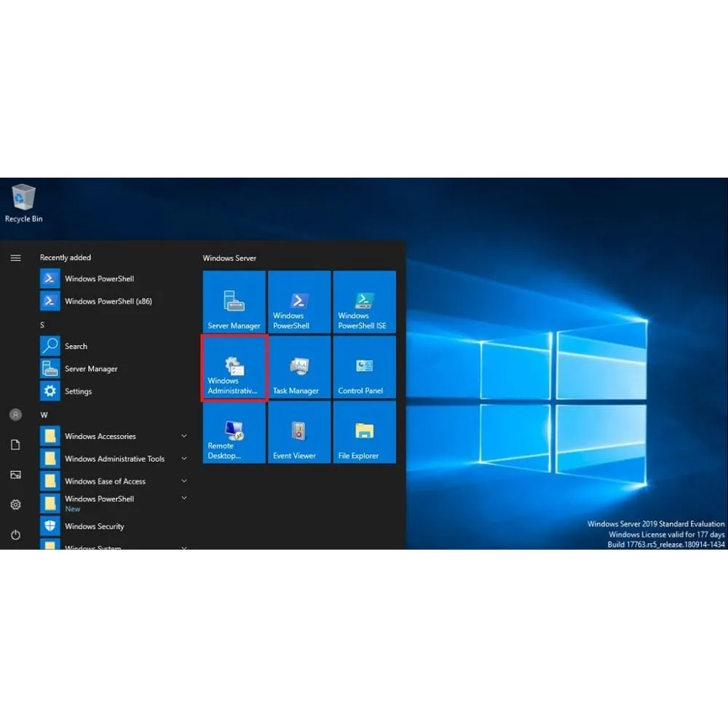Viewport: 728px width, 728px height.
Task: Click the Windows Administrative Tools folder entry
Action: point(114,458)
